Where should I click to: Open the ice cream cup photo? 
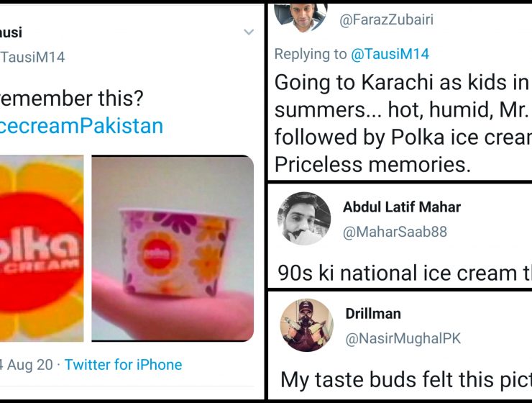[173, 248]
